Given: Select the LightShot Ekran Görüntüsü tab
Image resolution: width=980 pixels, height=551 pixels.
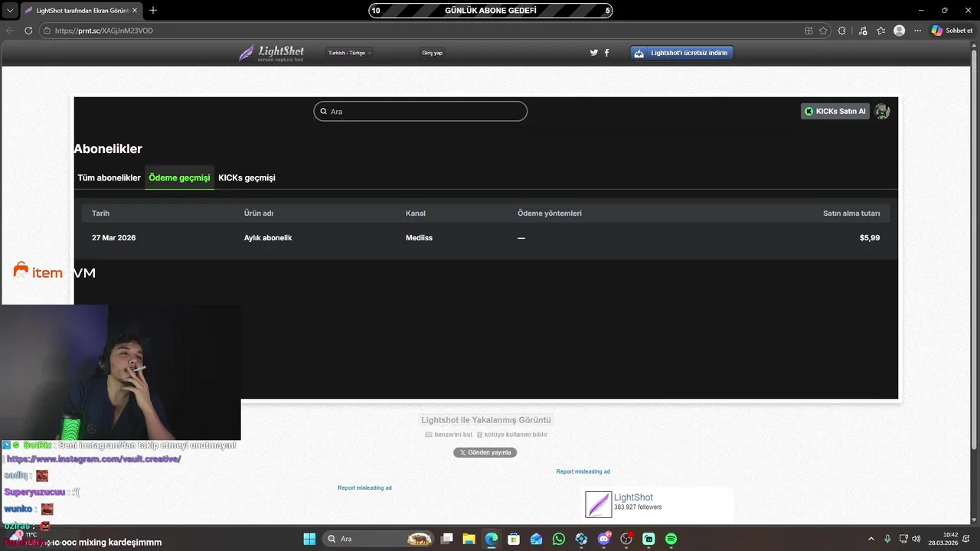Looking at the screenshot, I should click(81, 11).
